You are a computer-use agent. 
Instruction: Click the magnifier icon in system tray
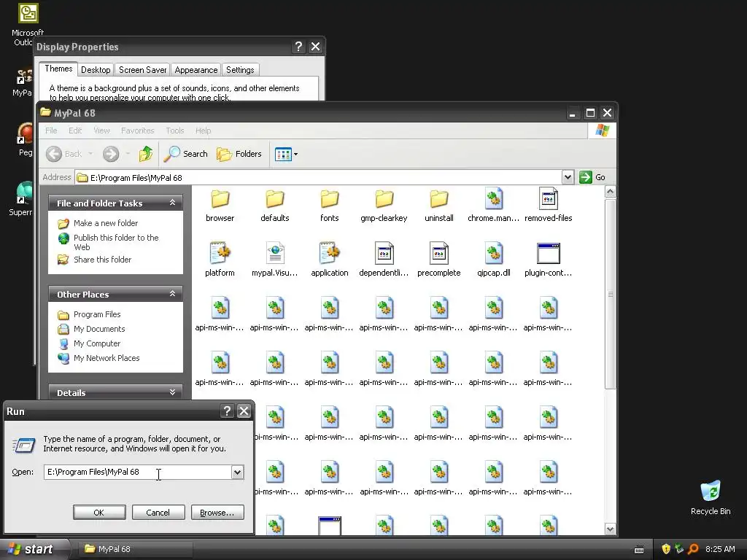pyautogui.click(x=693, y=549)
